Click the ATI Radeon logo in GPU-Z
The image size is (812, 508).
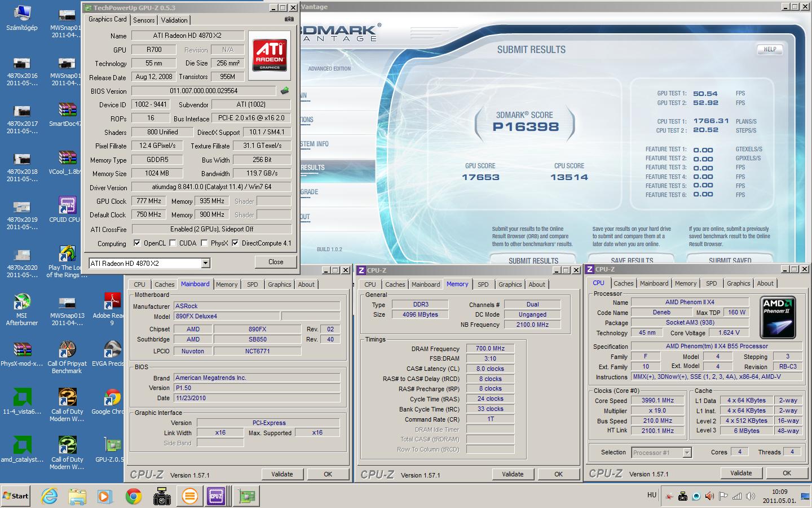tap(270, 55)
